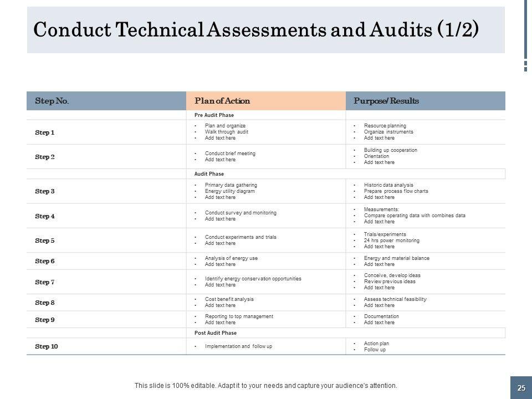Click the 'Post Audit Phase' section label
The height and width of the screenshot is (399, 532).
click(x=215, y=333)
